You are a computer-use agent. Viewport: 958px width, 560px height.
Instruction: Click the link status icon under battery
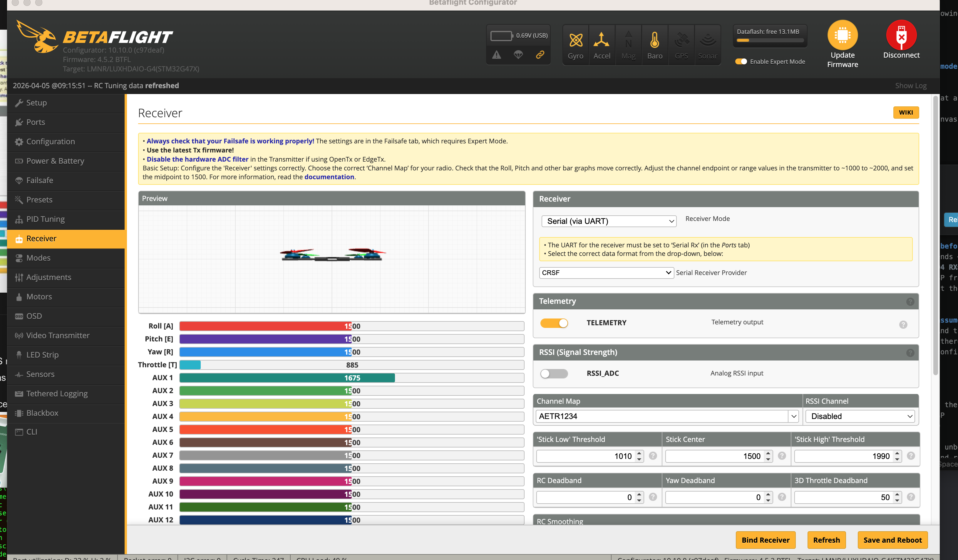tap(540, 55)
